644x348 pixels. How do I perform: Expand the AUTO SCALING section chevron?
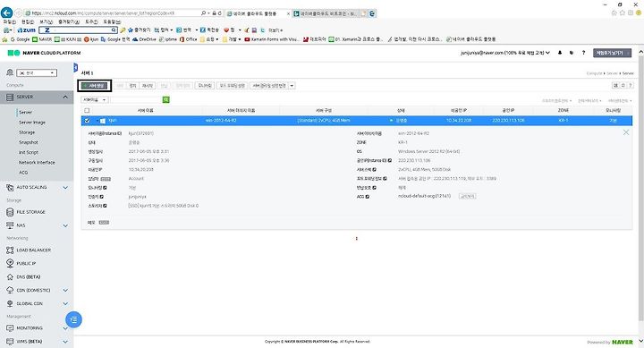click(x=65, y=188)
